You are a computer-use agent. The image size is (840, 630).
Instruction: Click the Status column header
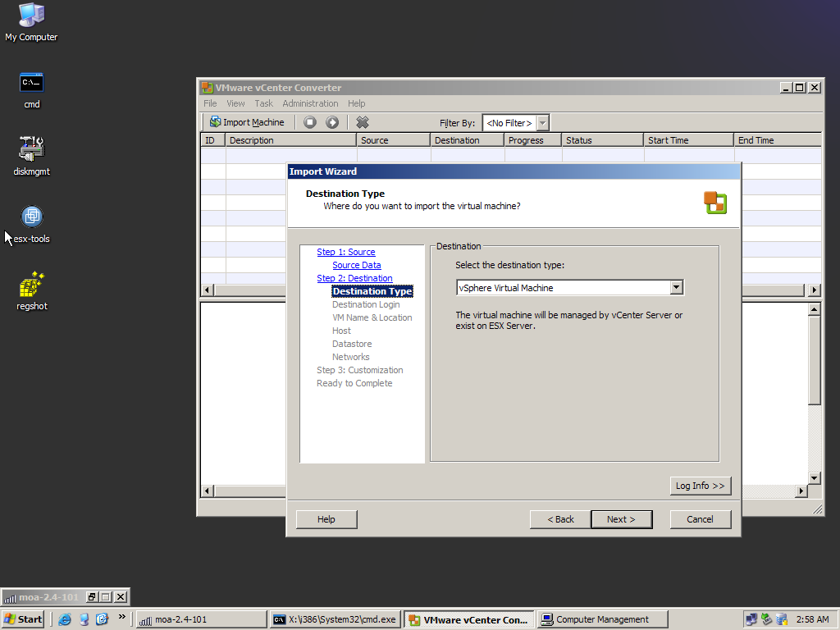[603, 140]
